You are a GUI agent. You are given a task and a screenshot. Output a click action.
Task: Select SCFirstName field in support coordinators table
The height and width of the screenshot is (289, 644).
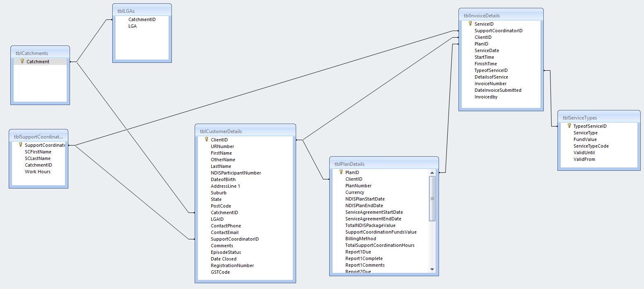point(38,152)
